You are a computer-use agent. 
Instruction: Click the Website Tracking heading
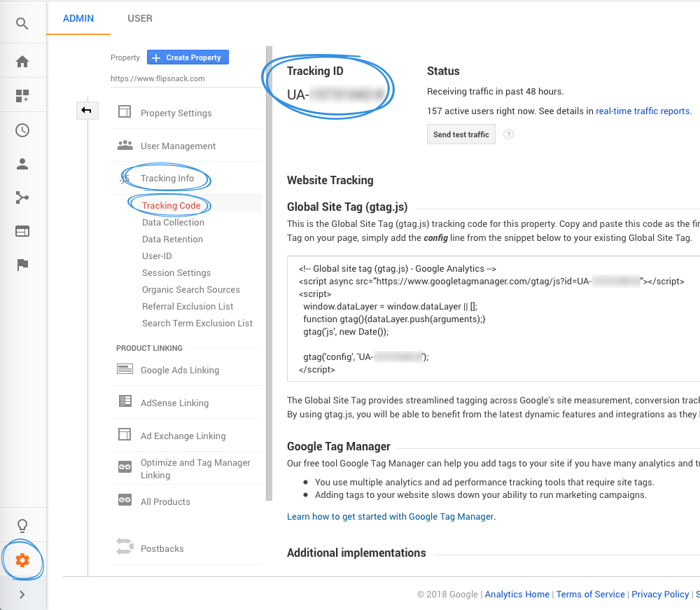coord(330,181)
